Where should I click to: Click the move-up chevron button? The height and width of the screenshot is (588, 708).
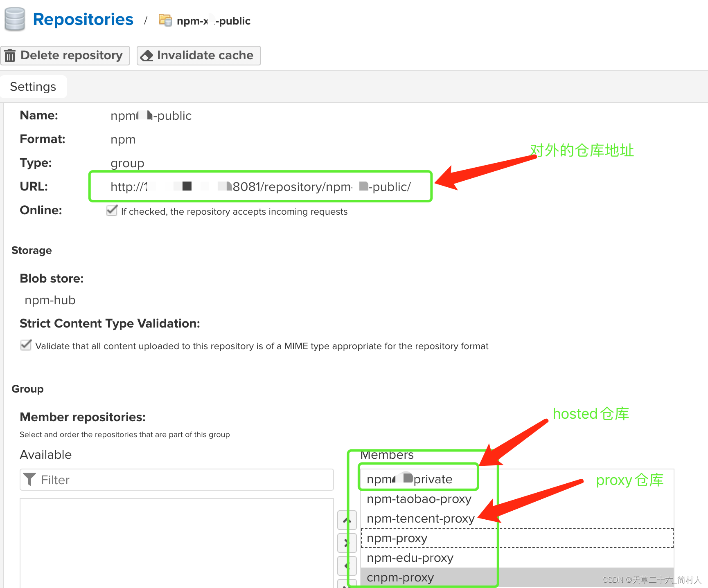coord(347,520)
